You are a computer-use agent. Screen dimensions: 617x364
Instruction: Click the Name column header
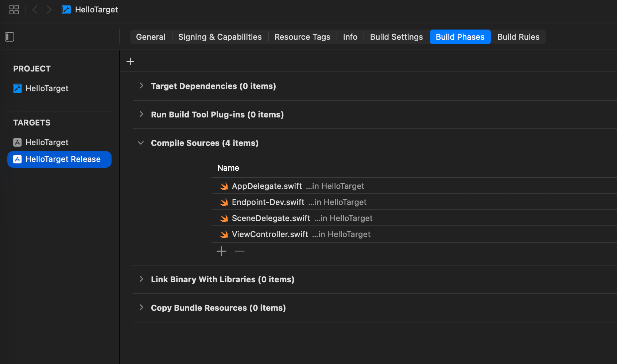coord(228,168)
